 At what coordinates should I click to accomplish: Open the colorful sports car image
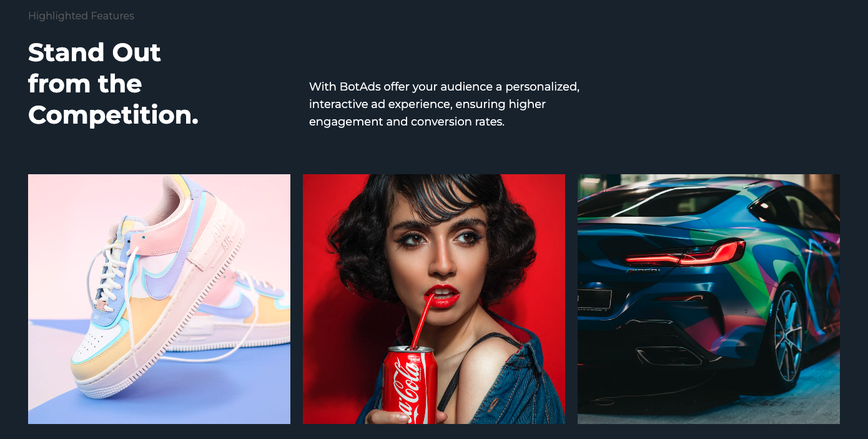tap(709, 299)
